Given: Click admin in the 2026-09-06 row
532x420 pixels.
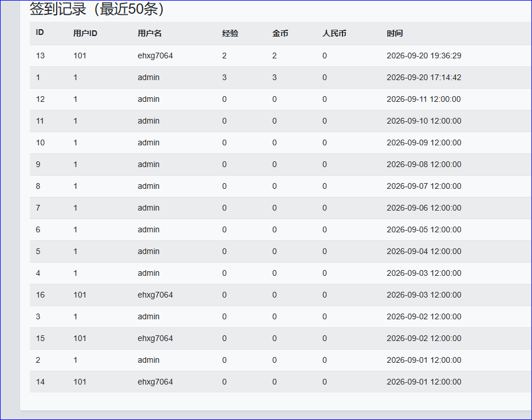Looking at the screenshot, I should coord(149,208).
